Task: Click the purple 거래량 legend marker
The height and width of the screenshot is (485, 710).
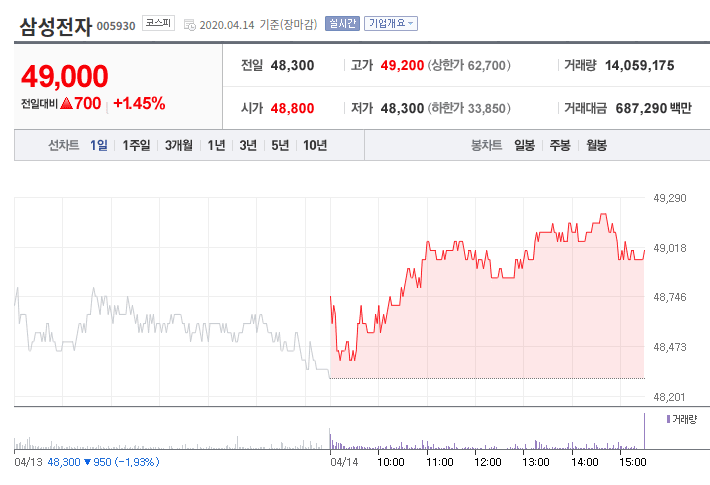Action: [x=666, y=418]
